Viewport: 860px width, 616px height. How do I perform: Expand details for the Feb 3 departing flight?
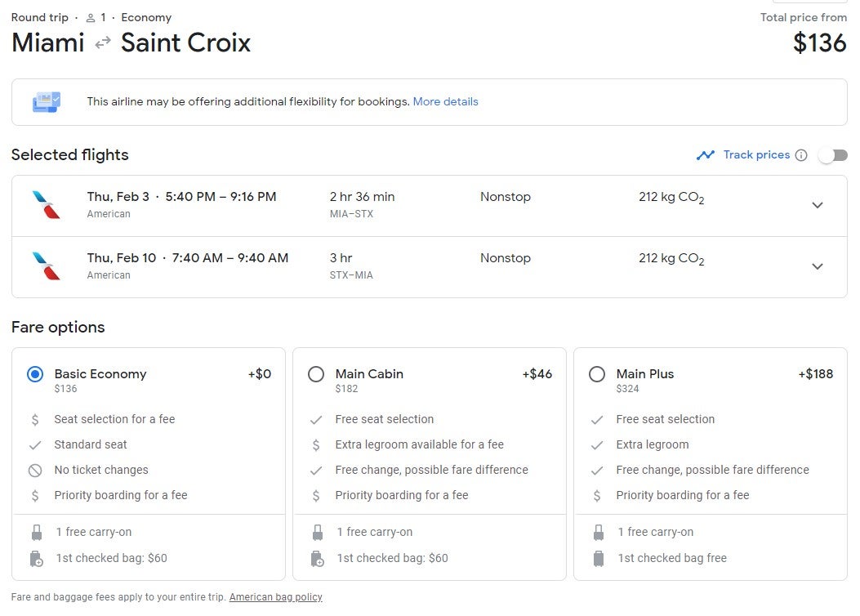point(818,205)
